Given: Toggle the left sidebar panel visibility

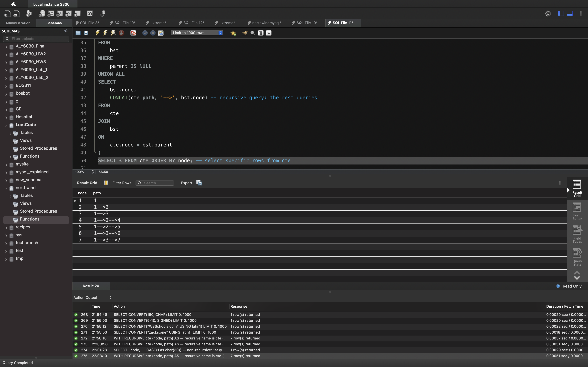Looking at the screenshot, I should (x=561, y=14).
